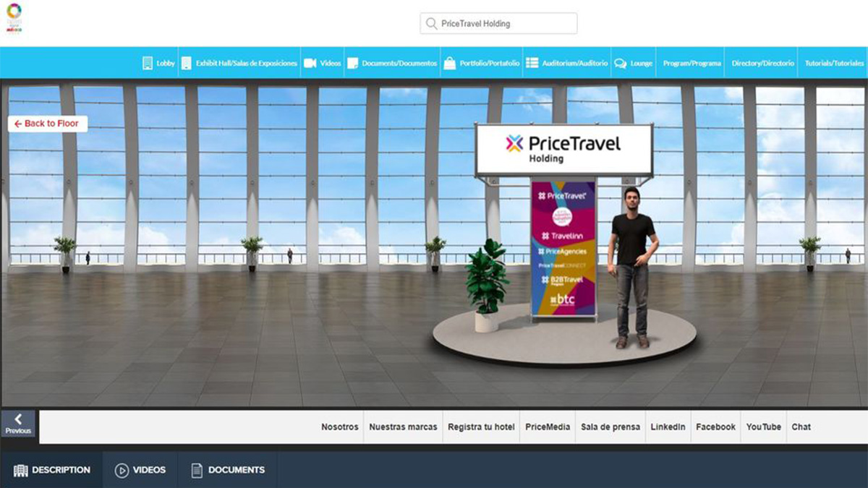Image resolution: width=868 pixels, height=488 pixels.
Task: Open the LinkedIn booth link
Action: [668, 427]
